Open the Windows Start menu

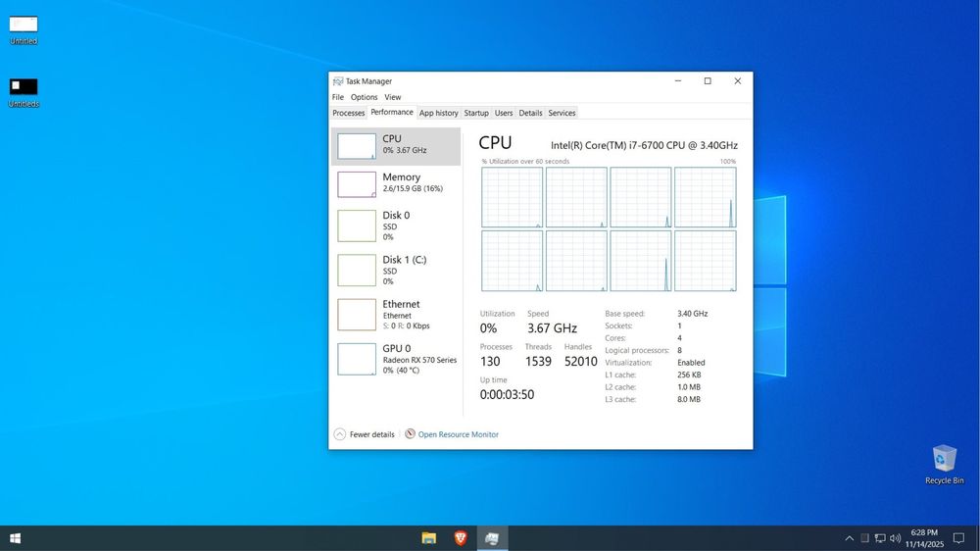click(15, 538)
